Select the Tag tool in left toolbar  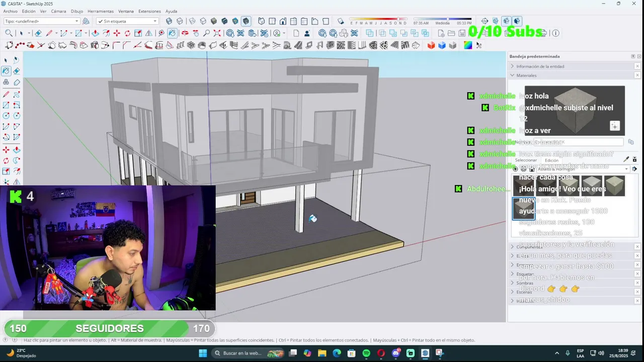click(x=17, y=82)
